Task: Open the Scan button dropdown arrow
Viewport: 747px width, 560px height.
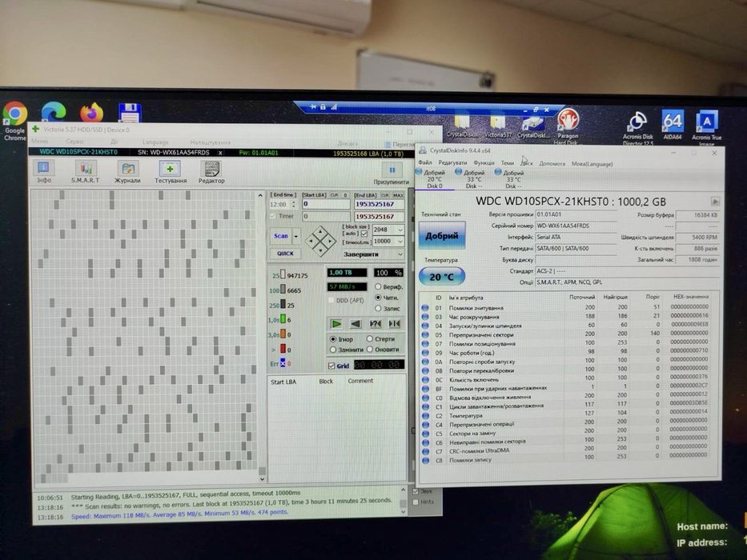Action: 296,236
